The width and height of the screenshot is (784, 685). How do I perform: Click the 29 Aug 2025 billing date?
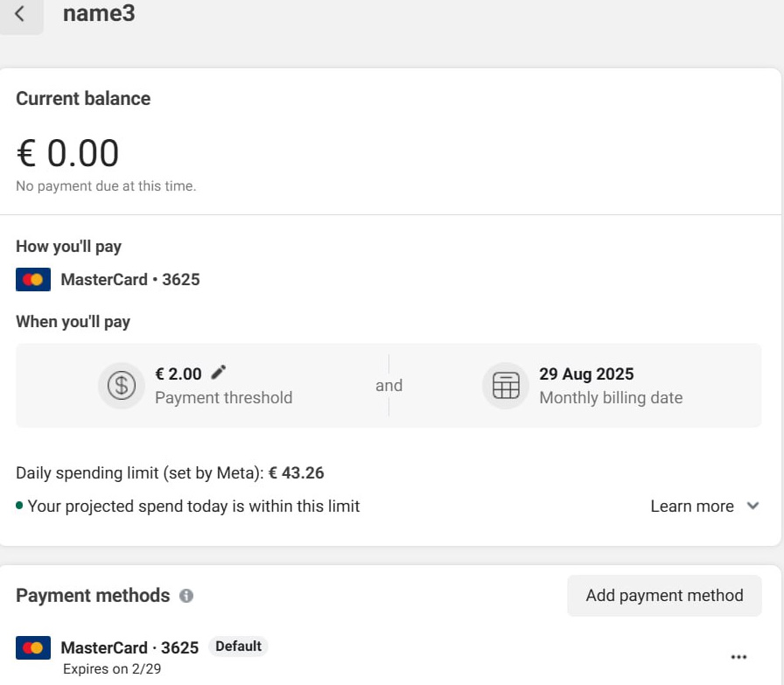coord(586,374)
